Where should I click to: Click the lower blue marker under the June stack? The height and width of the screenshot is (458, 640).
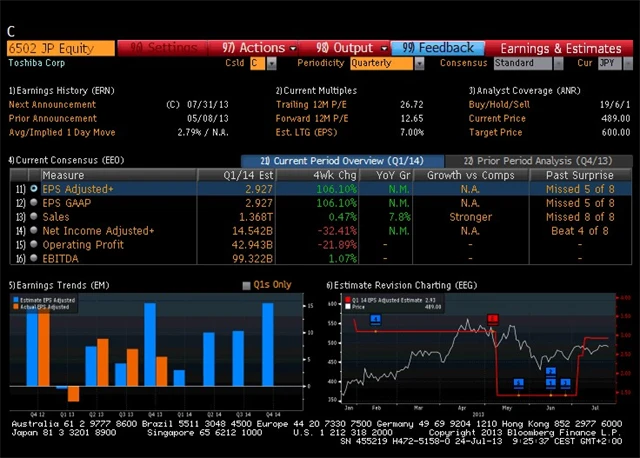(x=551, y=383)
